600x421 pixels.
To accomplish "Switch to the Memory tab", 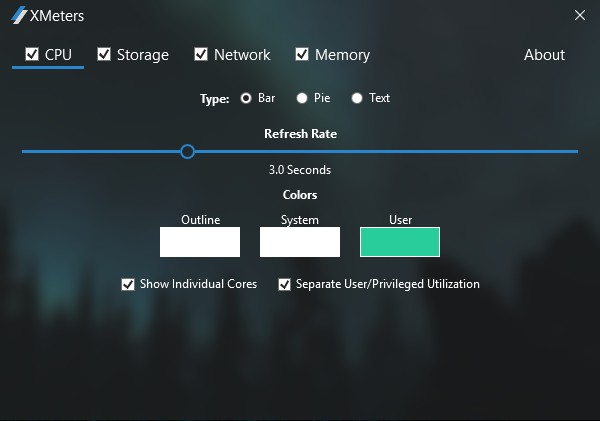I will tap(342, 55).
